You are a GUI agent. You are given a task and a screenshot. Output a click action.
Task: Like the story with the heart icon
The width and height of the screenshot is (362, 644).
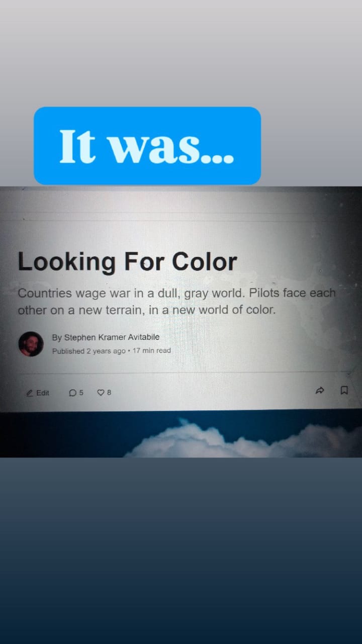[101, 392]
